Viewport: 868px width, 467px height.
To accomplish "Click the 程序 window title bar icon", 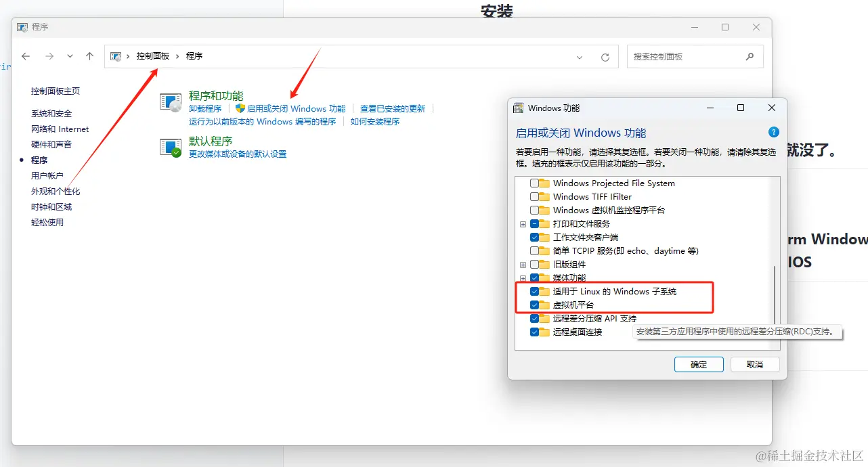I will (22, 27).
